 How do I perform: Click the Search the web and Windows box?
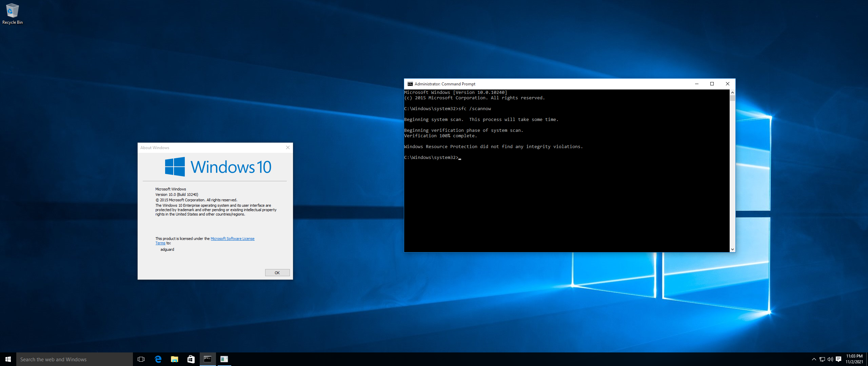[x=75, y=359]
